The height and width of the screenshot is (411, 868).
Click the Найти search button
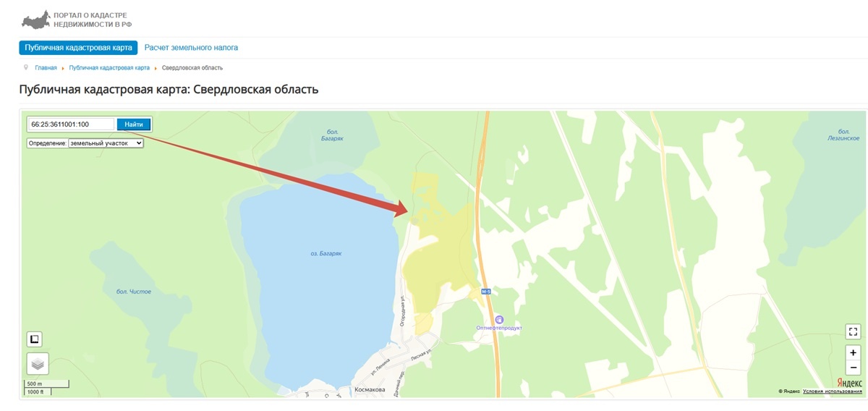tap(134, 124)
